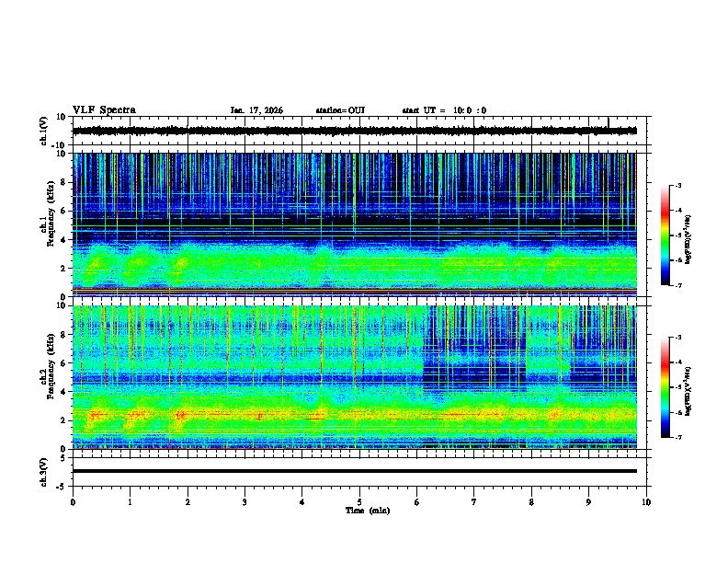Click time axis tick label '0'
Image resolution: width=728 pixels, height=563 pixels.
click(x=73, y=502)
